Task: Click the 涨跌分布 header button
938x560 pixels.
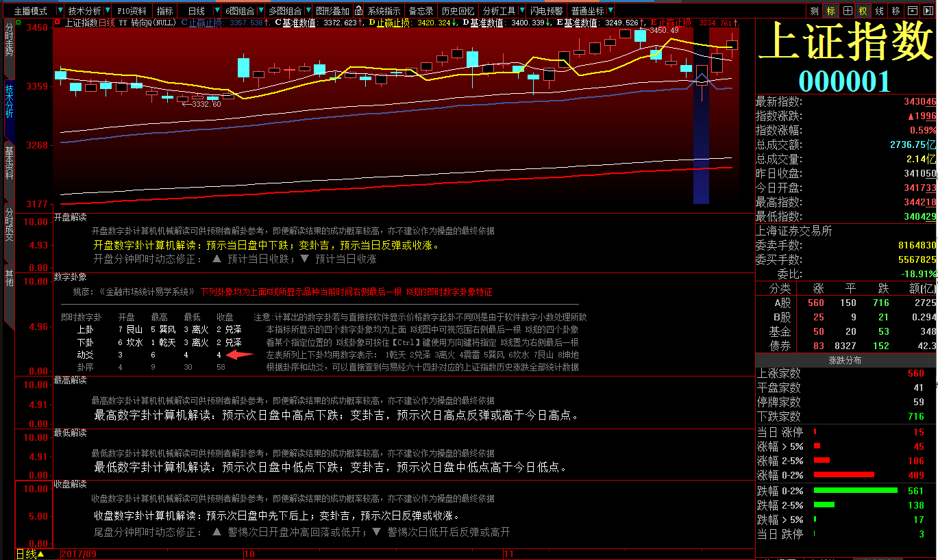Action: coord(846,360)
